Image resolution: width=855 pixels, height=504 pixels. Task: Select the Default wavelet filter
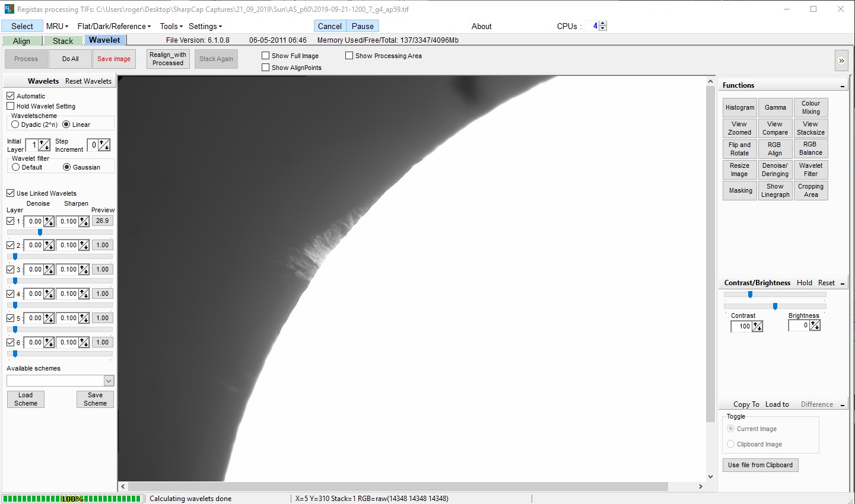point(15,167)
